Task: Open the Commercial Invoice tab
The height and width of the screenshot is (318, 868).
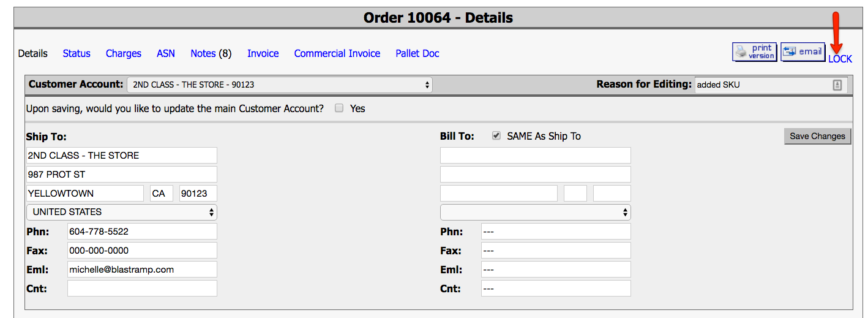Action: tap(337, 53)
